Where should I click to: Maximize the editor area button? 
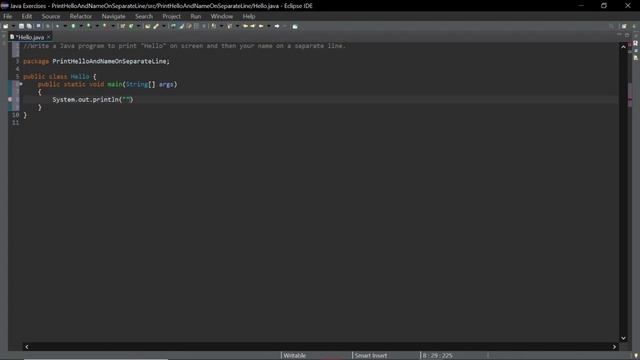pyautogui.click(x=627, y=36)
